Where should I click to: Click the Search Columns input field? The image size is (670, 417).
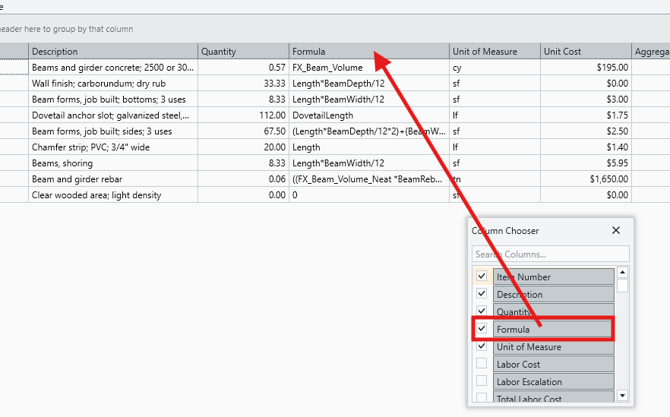pos(550,254)
